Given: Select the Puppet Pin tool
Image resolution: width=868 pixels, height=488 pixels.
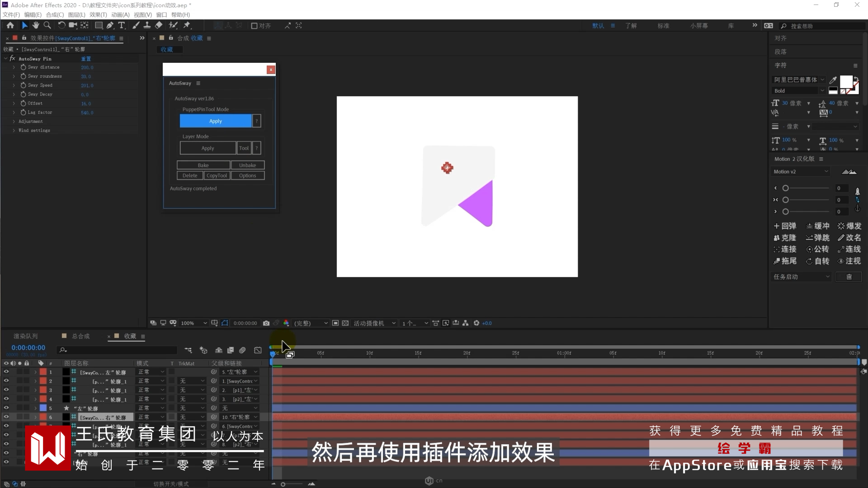Looking at the screenshot, I should 187,25.
